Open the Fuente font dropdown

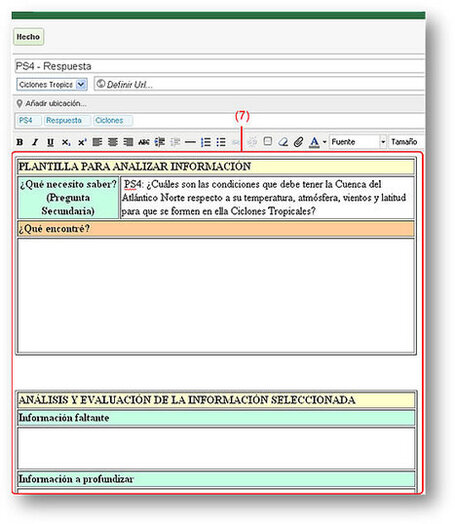[x=358, y=142]
